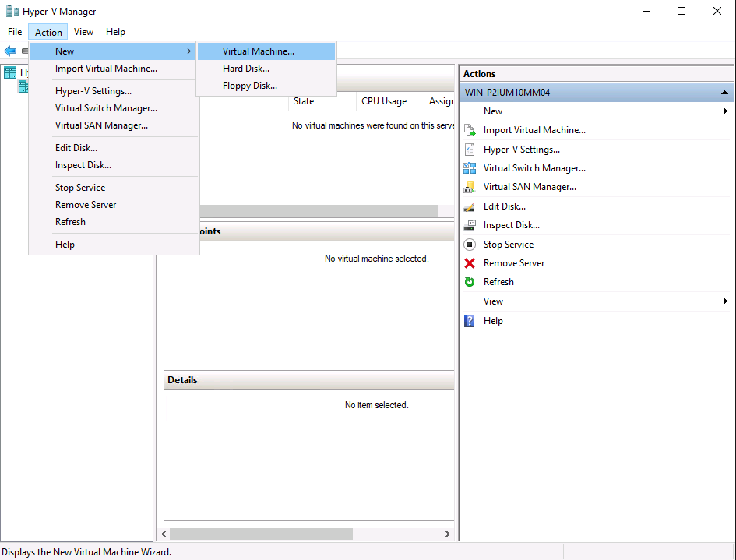Image resolution: width=736 pixels, height=560 pixels.
Task: Expand the View submenu arrow in Actions pane
Action: coord(725,301)
